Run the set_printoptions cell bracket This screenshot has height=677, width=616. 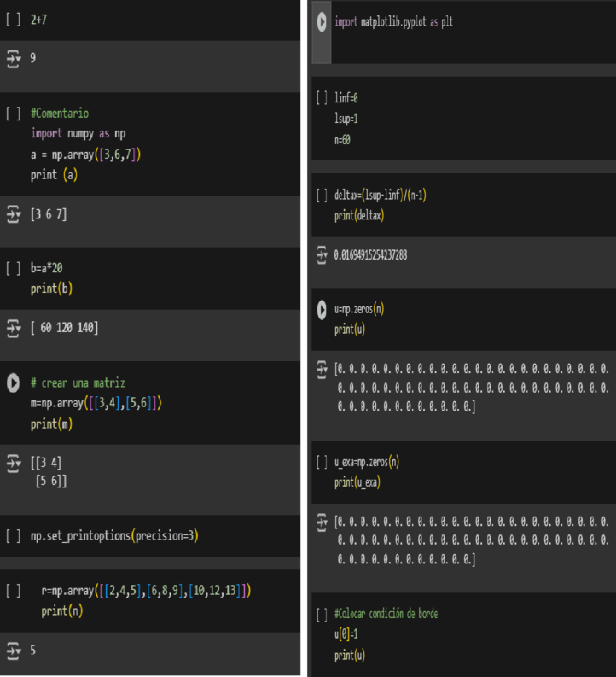[13, 536]
